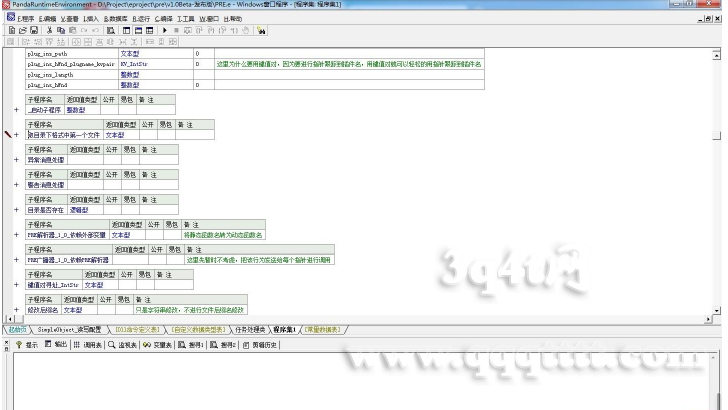Expand PRE解析器_1_0 subroutine
This screenshot has width=728, height=410.
coord(16,235)
